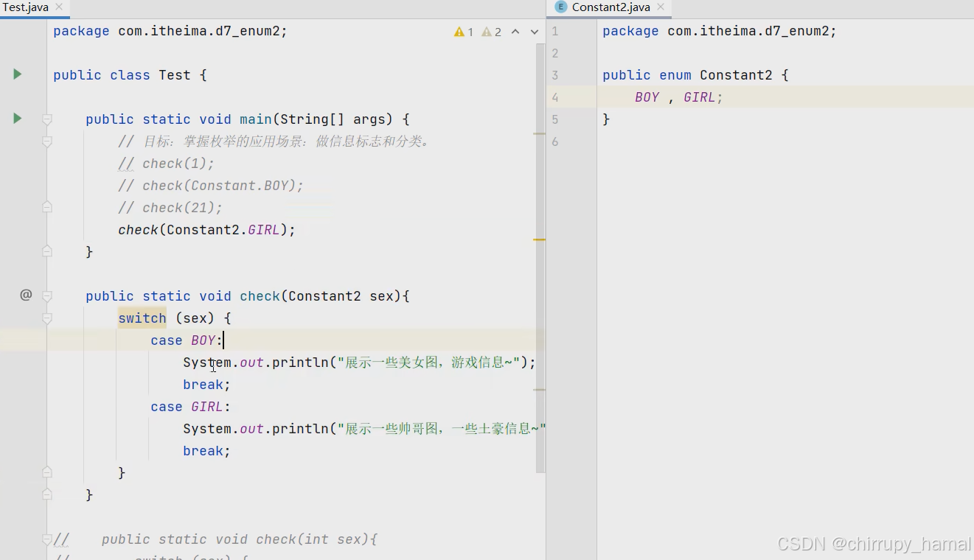Screen dimensions: 974x560
Task: Click 'GIRL' constant in Constant2.java
Action: (699, 97)
